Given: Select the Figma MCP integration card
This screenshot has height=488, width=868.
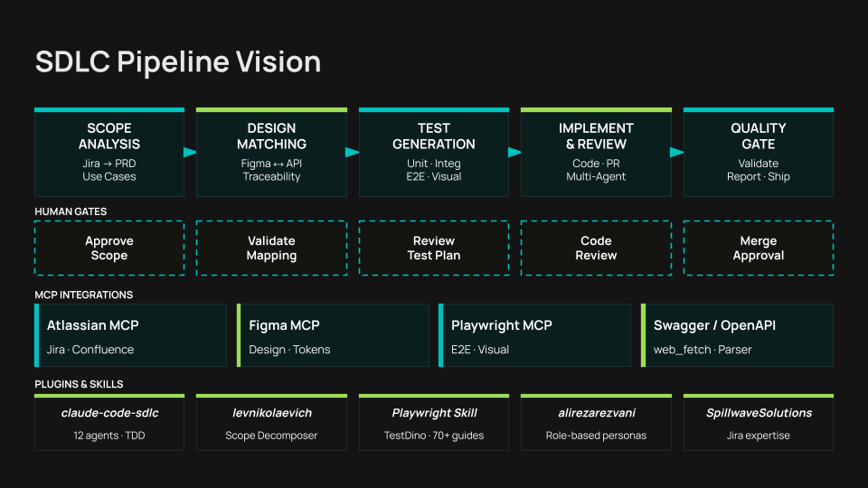Looking at the screenshot, I should 333,335.
